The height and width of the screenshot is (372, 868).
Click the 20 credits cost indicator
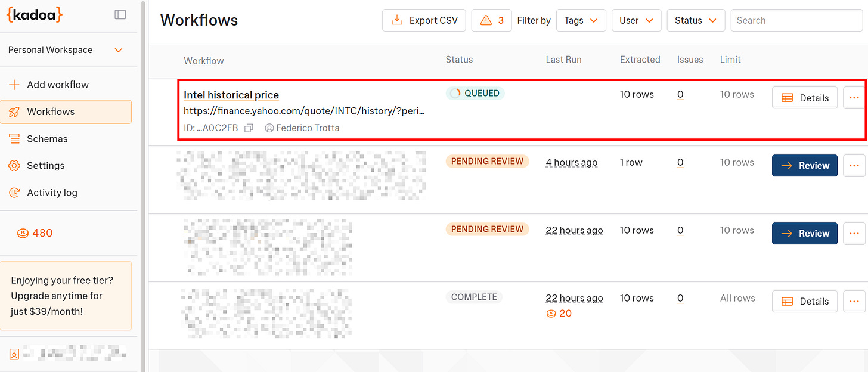pos(559,314)
